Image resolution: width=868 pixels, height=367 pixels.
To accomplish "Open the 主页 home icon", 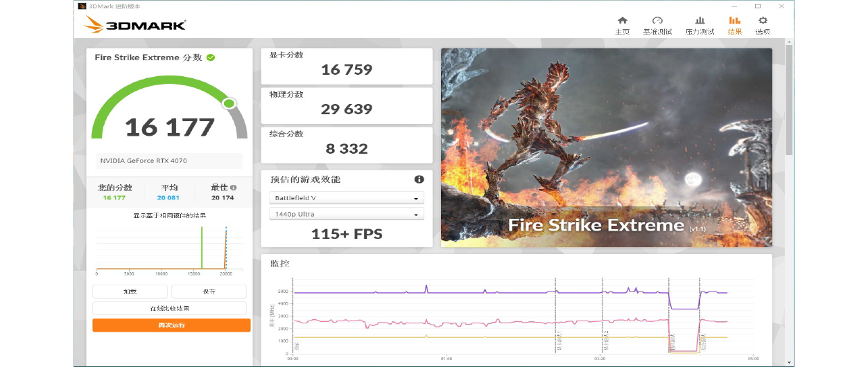I will pyautogui.click(x=623, y=21).
